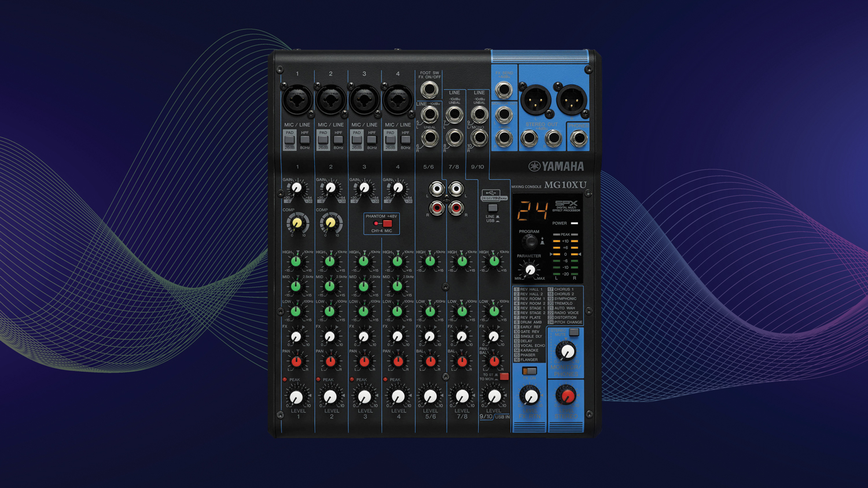Click the FOOT SW FX ON/OFF jack

pos(429,90)
